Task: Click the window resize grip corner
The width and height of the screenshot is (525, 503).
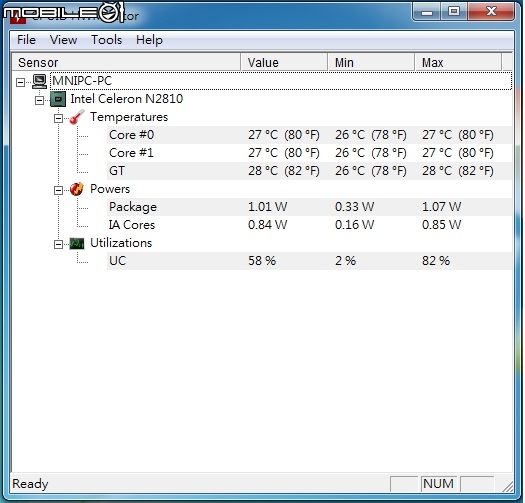Action: 508,487
